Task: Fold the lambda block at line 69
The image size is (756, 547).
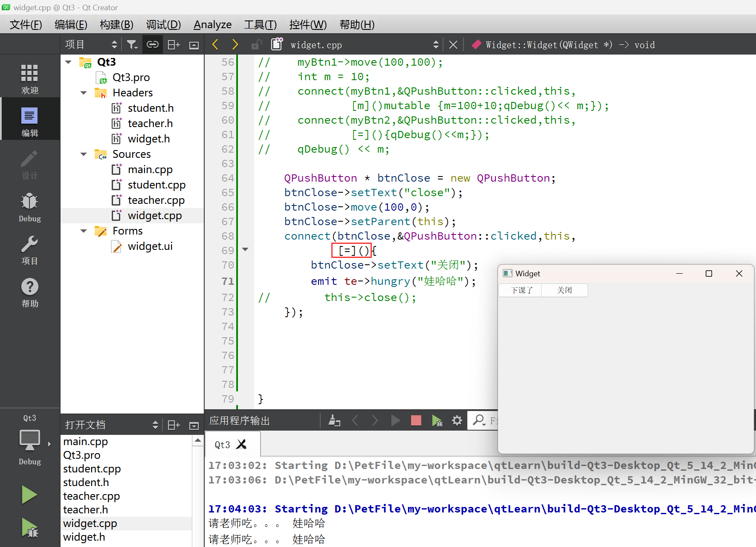Action: (245, 249)
